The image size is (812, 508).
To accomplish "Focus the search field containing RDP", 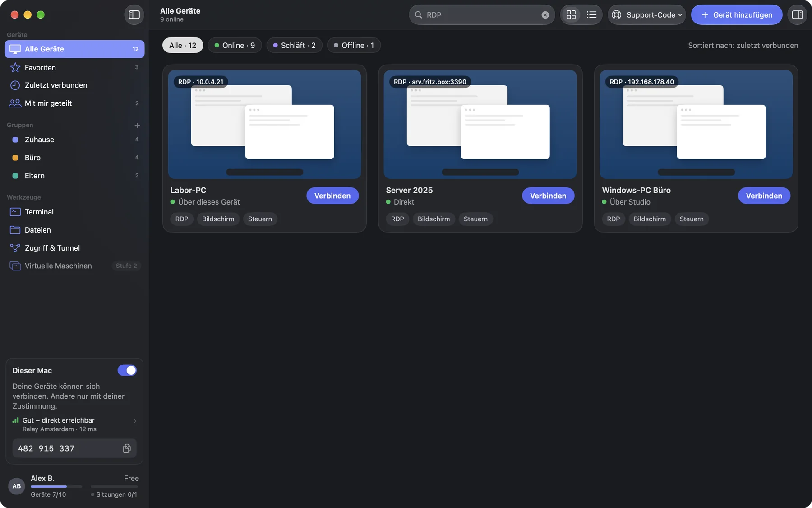I will point(482,15).
